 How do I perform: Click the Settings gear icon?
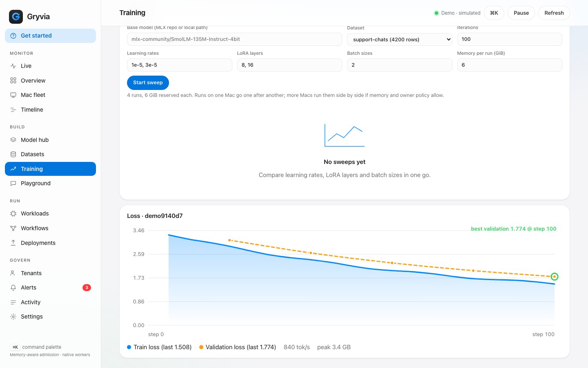pos(13,316)
